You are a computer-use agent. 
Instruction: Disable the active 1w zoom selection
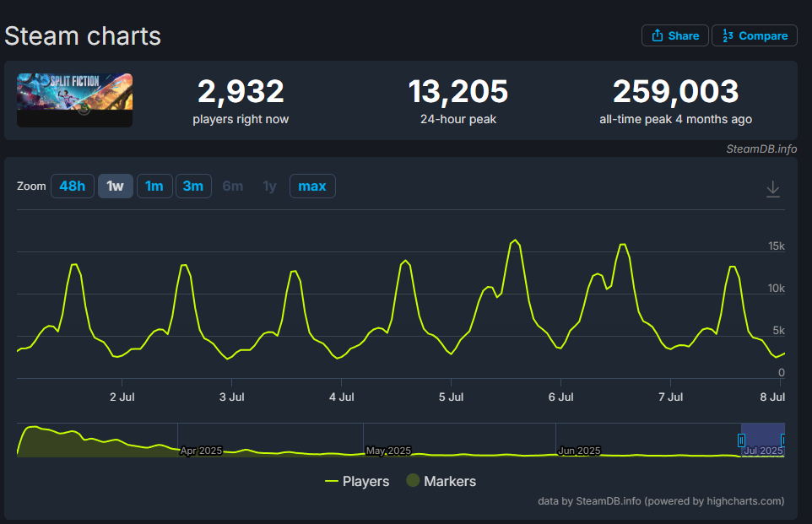[115, 186]
